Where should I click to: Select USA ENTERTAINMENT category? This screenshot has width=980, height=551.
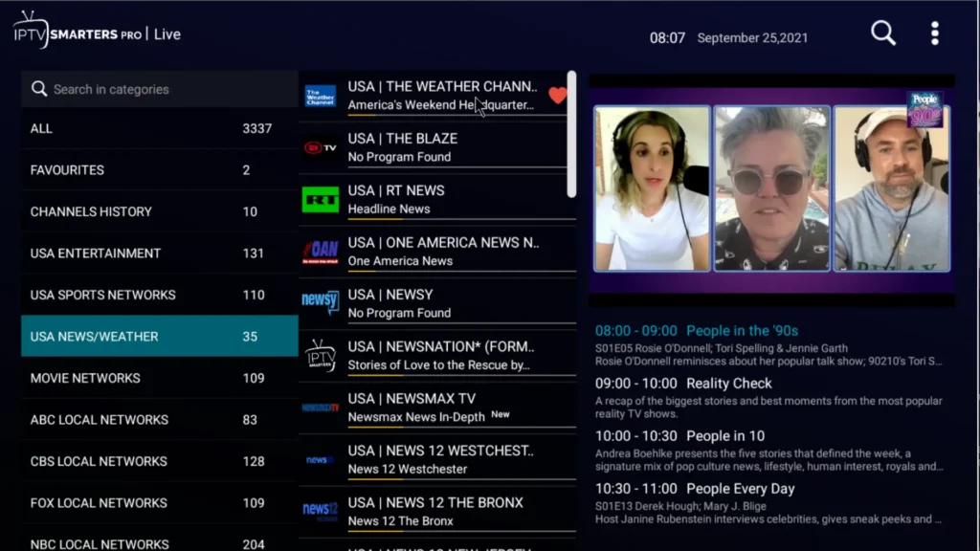[160, 253]
